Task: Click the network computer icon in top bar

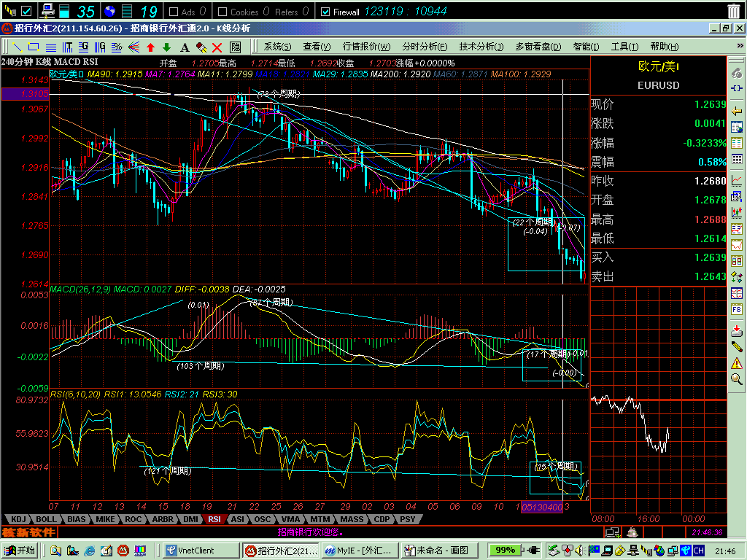Action: (x=47, y=10)
